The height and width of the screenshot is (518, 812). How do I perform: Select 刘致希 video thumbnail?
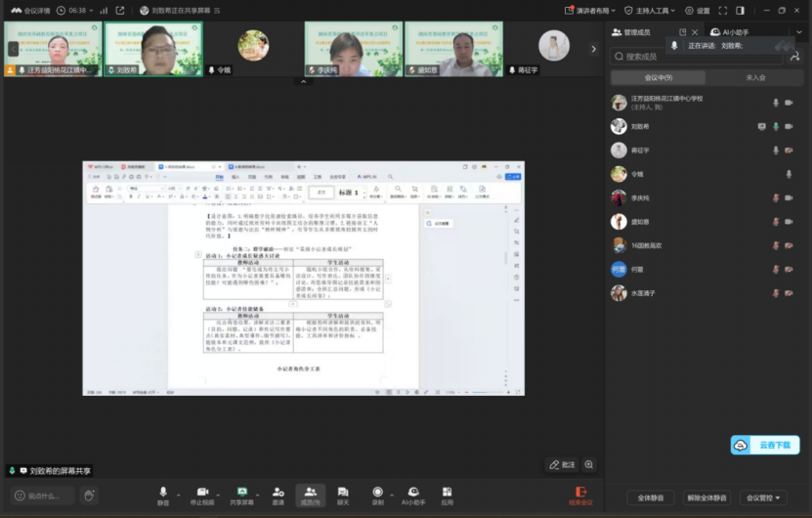pos(153,49)
